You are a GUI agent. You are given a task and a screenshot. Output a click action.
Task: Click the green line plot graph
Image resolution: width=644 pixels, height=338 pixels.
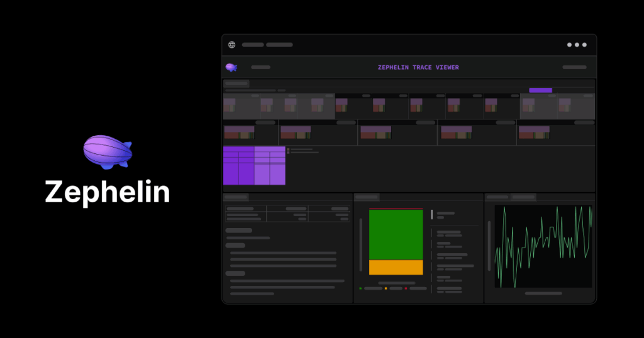pyautogui.click(x=543, y=246)
